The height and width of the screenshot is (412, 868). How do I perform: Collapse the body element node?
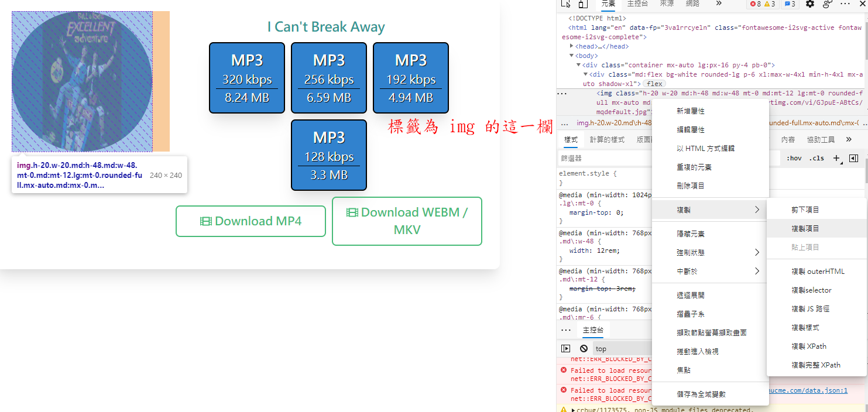[x=572, y=56]
